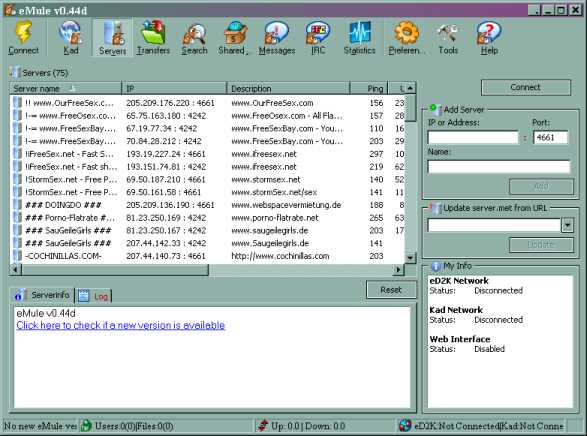Focus the server.met URL combo box
The height and width of the screenshot is (436, 587).
click(x=494, y=225)
